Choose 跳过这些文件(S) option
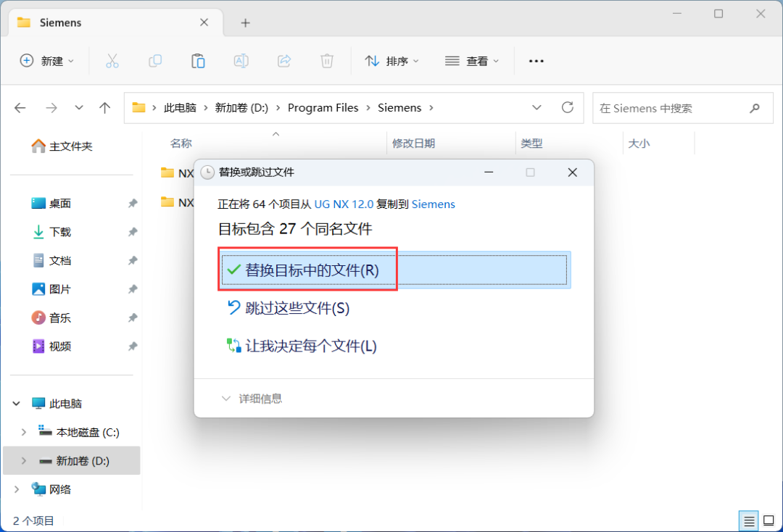 click(x=288, y=308)
